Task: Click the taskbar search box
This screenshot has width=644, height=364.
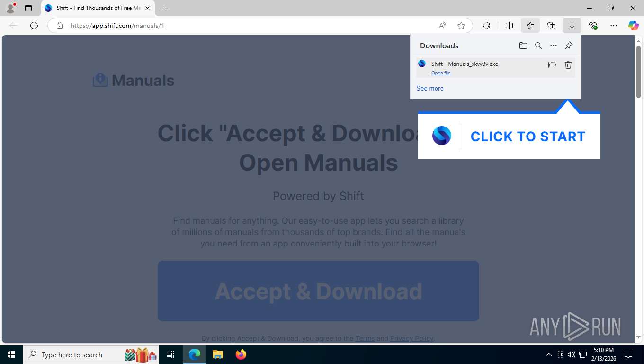Action: [x=92, y=355]
